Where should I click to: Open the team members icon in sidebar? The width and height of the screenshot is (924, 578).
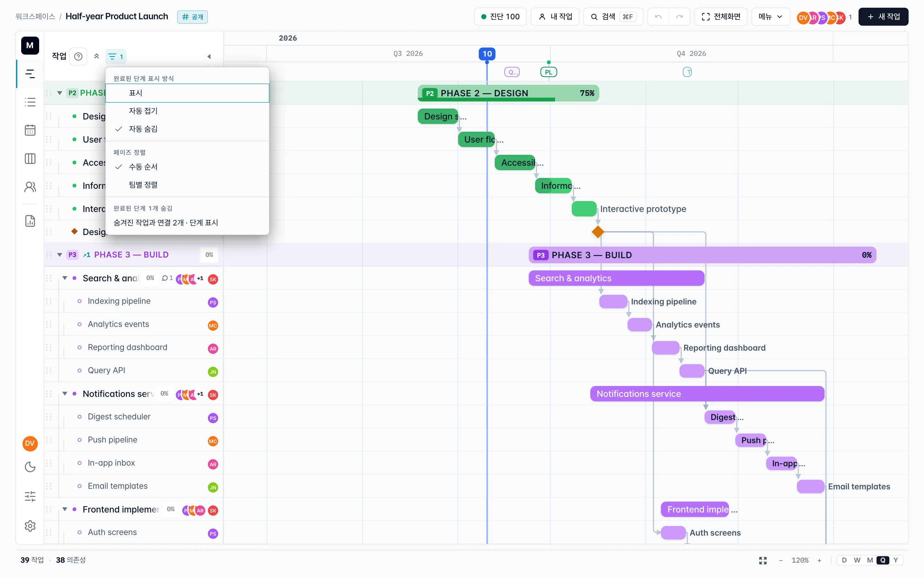click(x=30, y=187)
